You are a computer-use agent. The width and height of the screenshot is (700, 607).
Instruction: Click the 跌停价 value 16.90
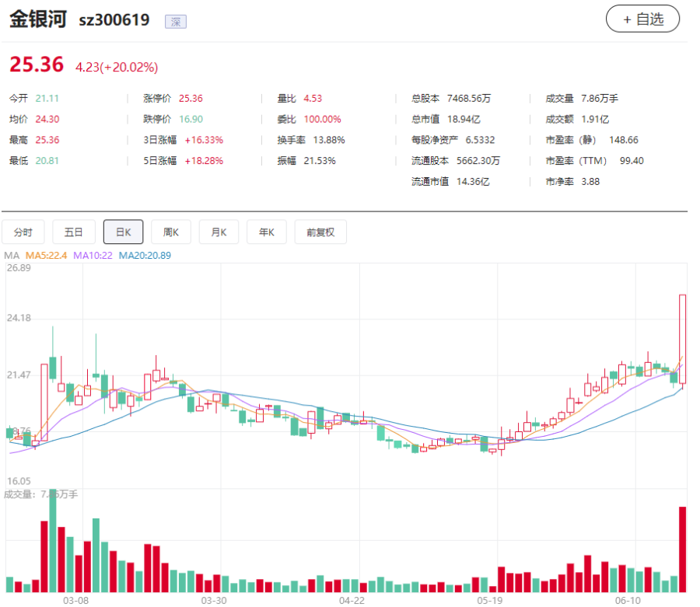(x=191, y=120)
